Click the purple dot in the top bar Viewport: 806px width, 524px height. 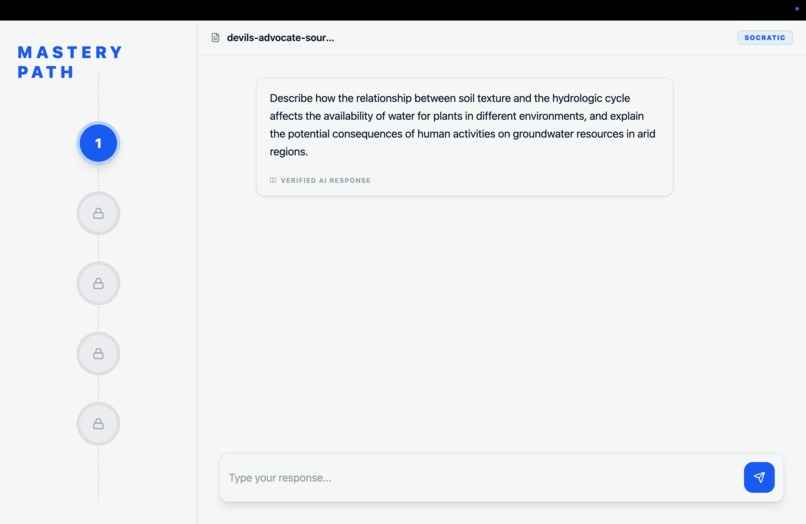click(x=797, y=9)
